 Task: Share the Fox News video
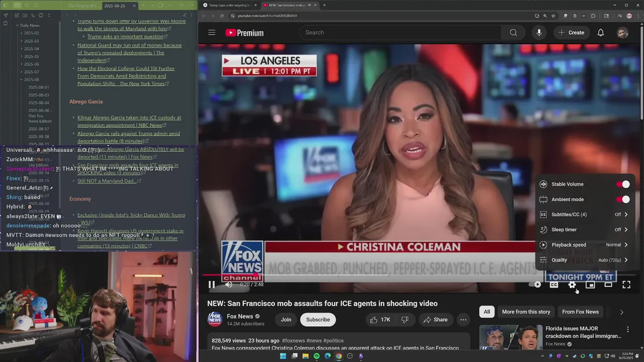[x=435, y=320]
